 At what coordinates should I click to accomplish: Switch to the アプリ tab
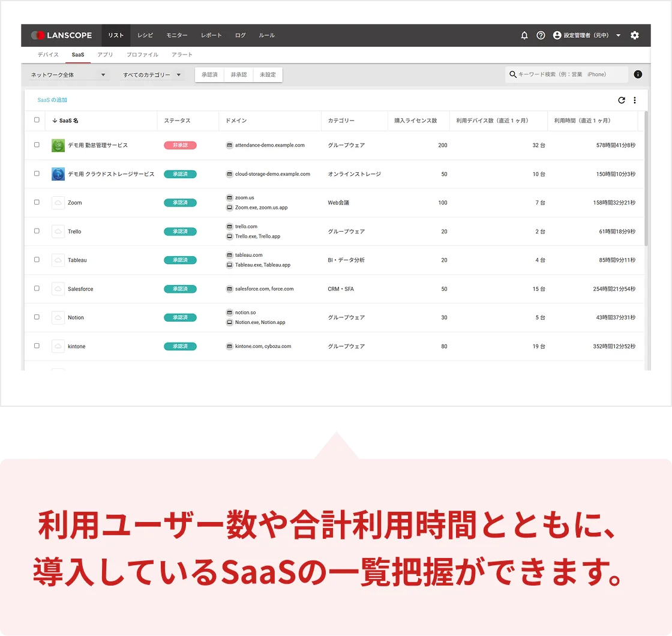coord(105,55)
